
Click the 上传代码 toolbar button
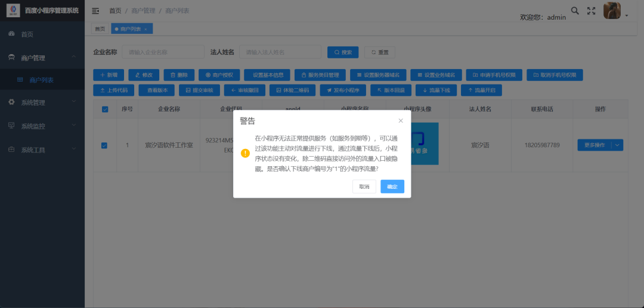[113, 90]
